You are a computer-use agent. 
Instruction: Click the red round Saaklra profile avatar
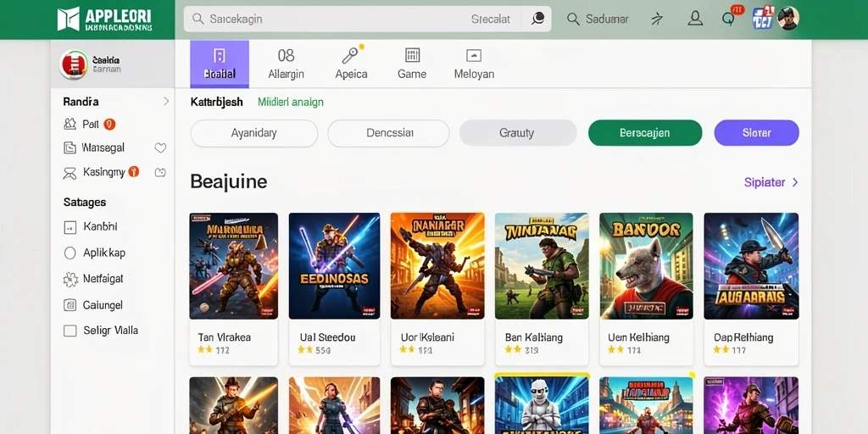pyautogui.click(x=74, y=64)
